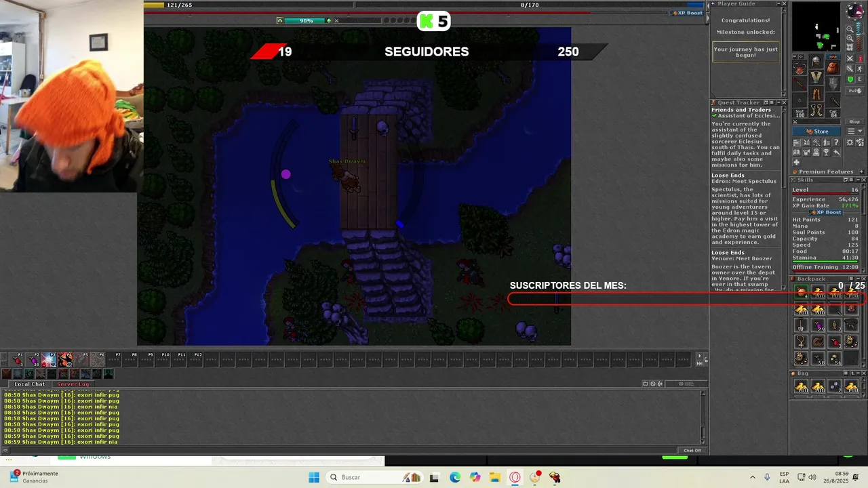Click the minimap compass rose
Image resolution: width=868 pixels, height=488 pixels.
[x=854, y=11]
